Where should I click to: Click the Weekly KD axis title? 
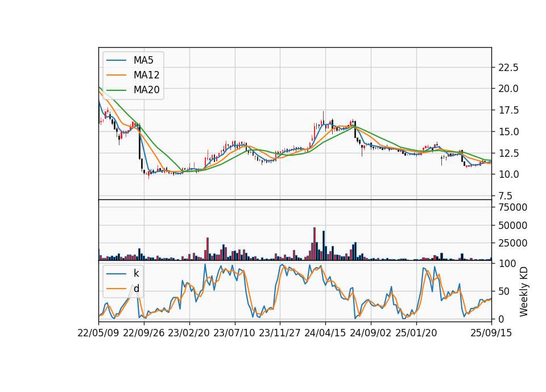point(524,291)
